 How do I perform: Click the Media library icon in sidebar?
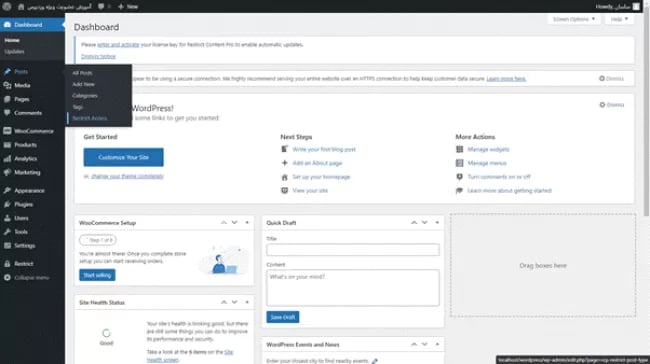click(7, 85)
